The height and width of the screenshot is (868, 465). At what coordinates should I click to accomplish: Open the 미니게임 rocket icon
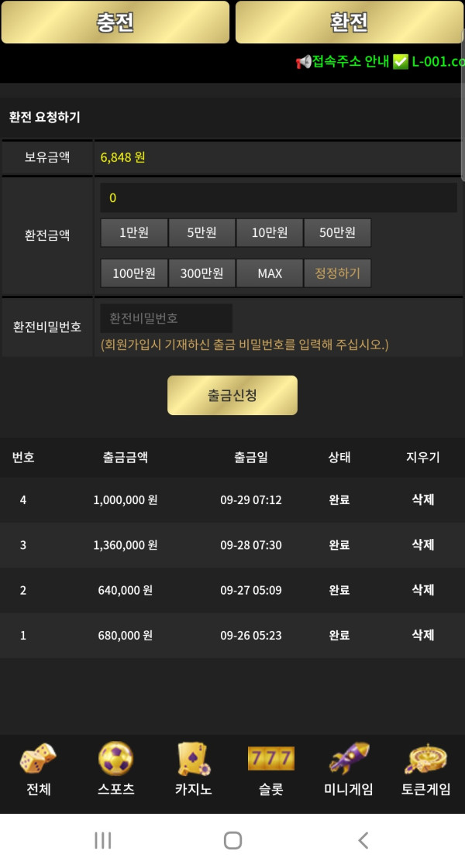[x=348, y=759]
